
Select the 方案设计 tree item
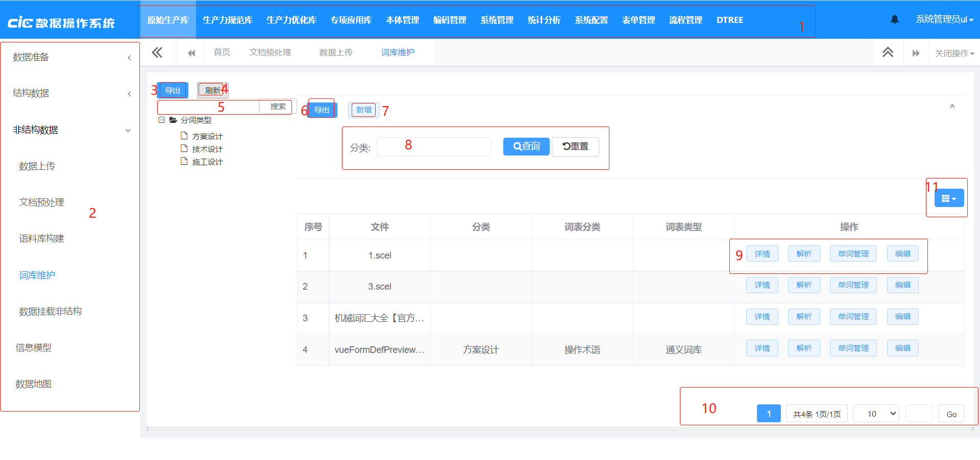207,136
